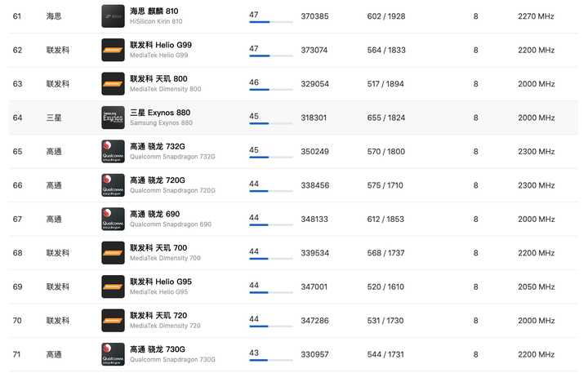The width and height of the screenshot is (588, 373).
Task: Click the MediaTek Dimensity 700 chip icon
Action: pos(113,253)
